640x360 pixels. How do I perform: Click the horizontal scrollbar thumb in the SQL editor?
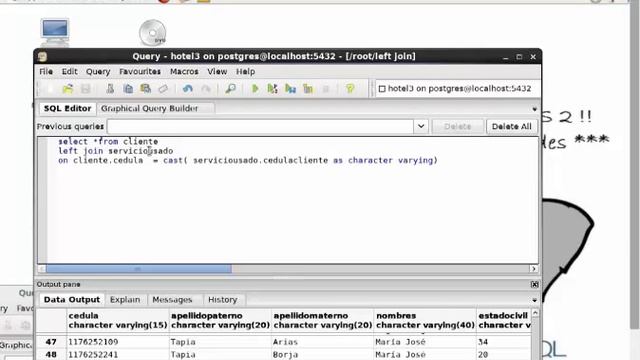pos(139,269)
